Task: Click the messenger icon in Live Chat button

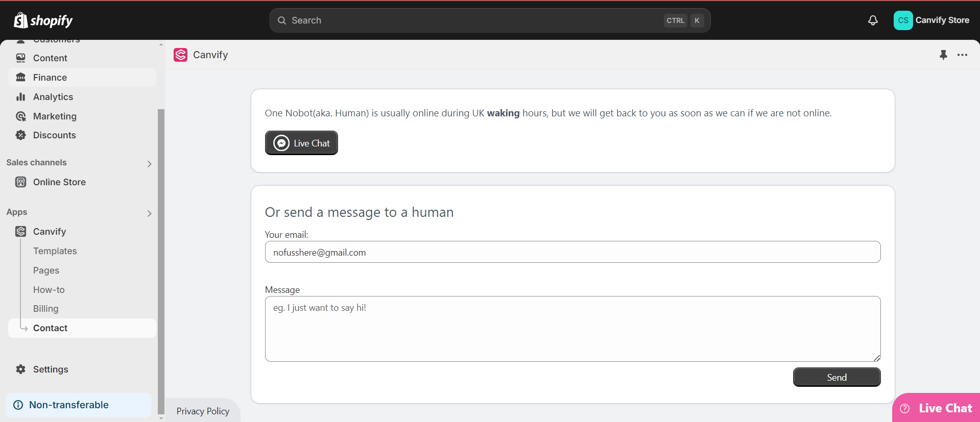Action: coord(281,143)
